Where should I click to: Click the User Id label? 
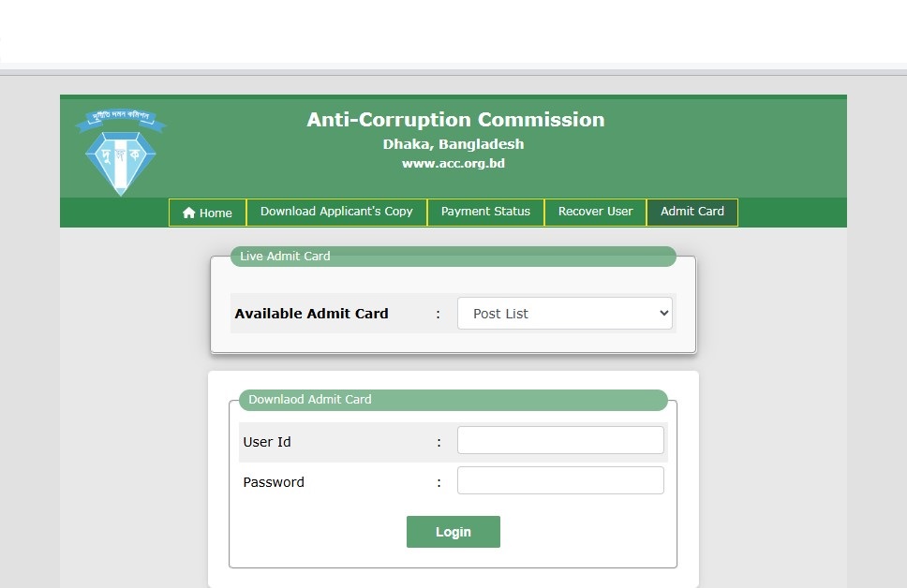[x=266, y=442]
